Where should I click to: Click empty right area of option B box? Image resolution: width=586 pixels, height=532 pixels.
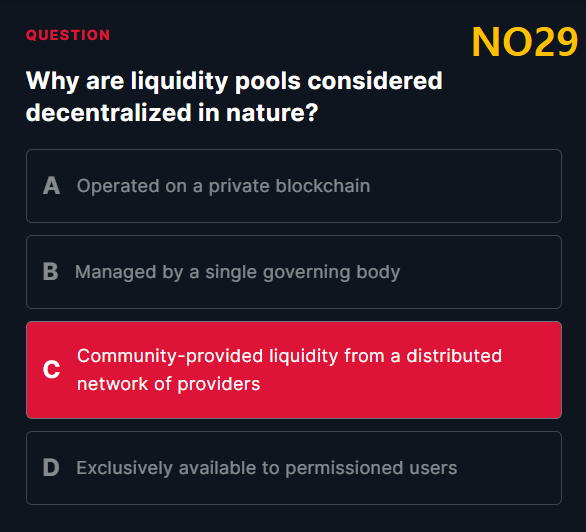click(x=480, y=272)
